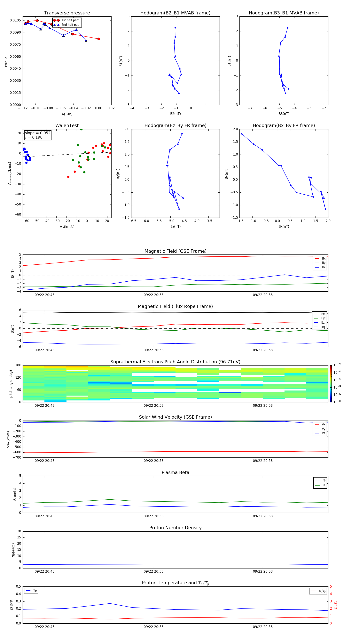The width and height of the screenshot is (351, 644).
Task: Select the 'Magnetic Field (GSE Frame)' title
Action: pyautogui.click(x=175, y=251)
